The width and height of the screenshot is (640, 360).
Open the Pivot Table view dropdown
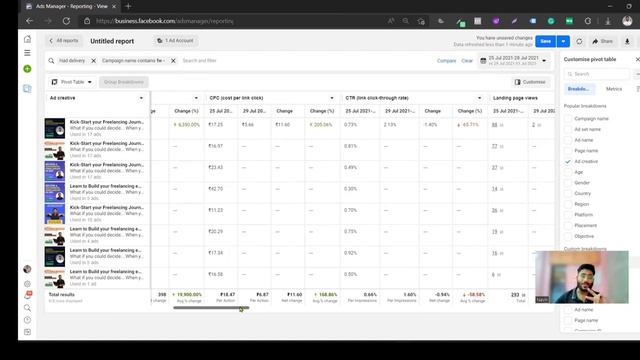(71, 82)
